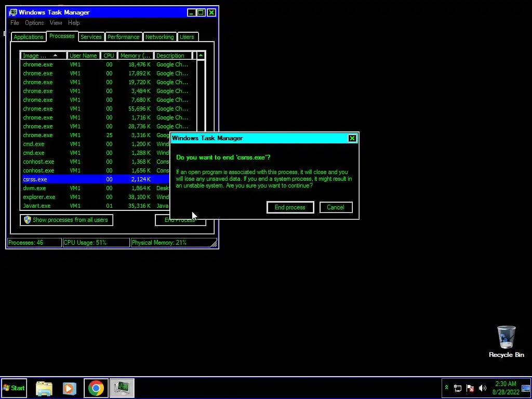Click the Show desktop tray icon
Viewport: 532px width, 399px height.
526,389
